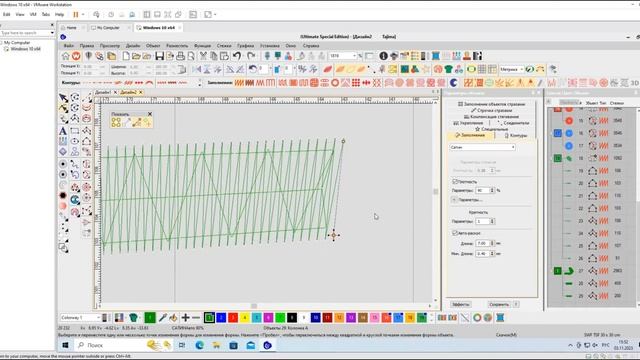Screen dimensions: 640x360
Task: Toggle blue color block square at row 16
Action: 558,133
